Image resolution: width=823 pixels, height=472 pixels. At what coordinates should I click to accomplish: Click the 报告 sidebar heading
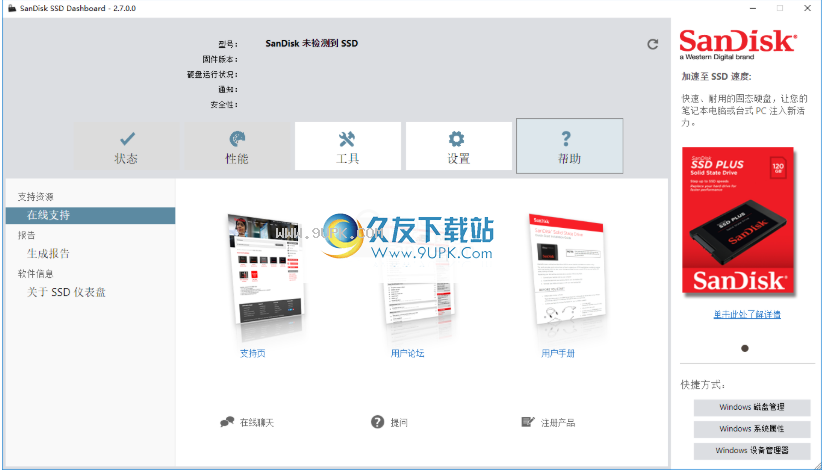(27, 235)
